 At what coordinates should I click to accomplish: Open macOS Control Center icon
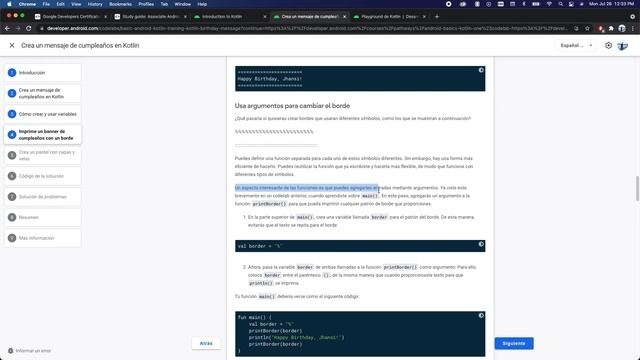pos(571,4)
